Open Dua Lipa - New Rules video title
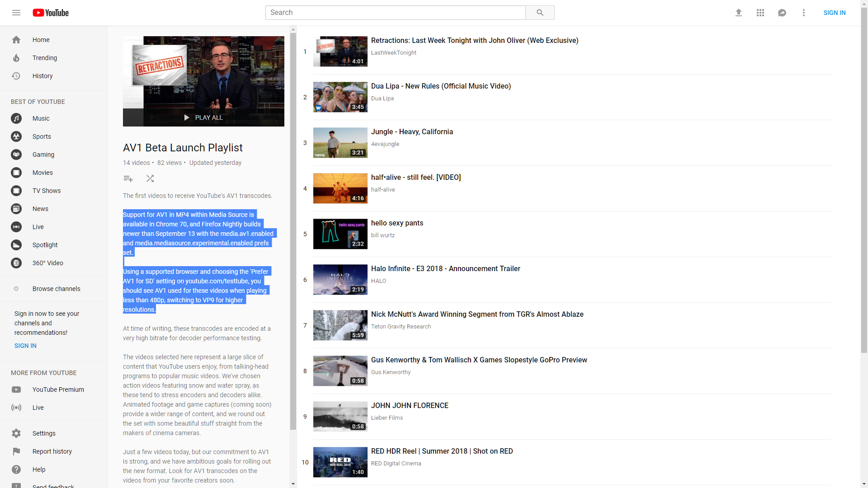Screen dimensions: 868x488 [x=441, y=86]
